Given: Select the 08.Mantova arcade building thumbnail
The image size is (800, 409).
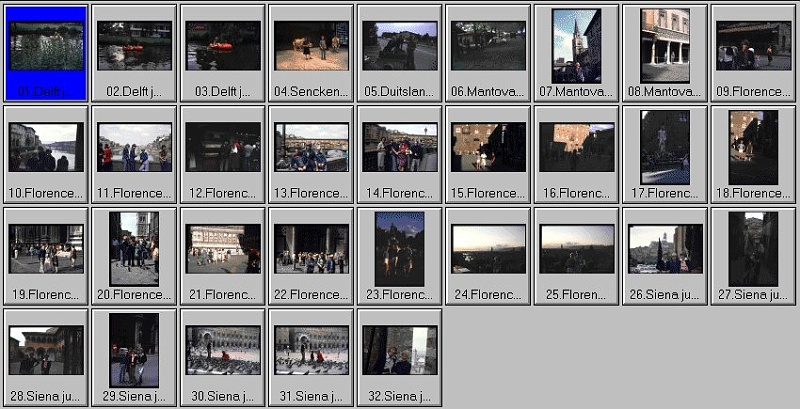Looking at the screenshot, I should [665, 46].
